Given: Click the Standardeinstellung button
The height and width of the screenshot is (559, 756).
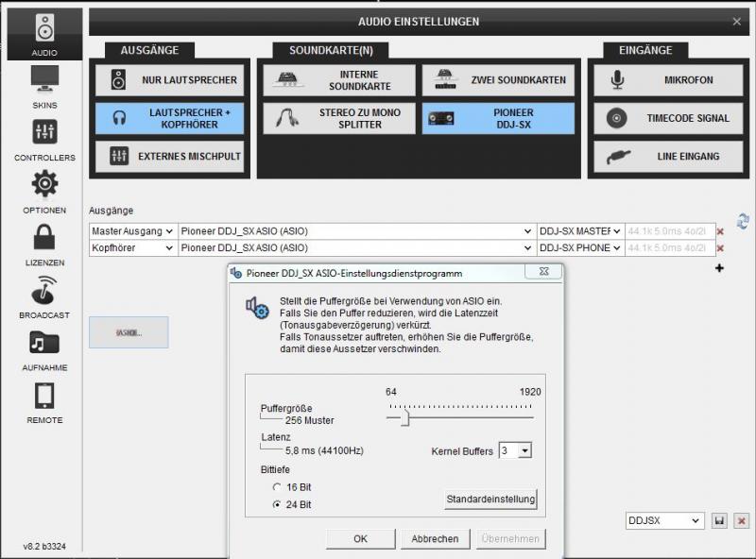Looking at the screenshot, I should pyautogui.click(x=490, y=499).
